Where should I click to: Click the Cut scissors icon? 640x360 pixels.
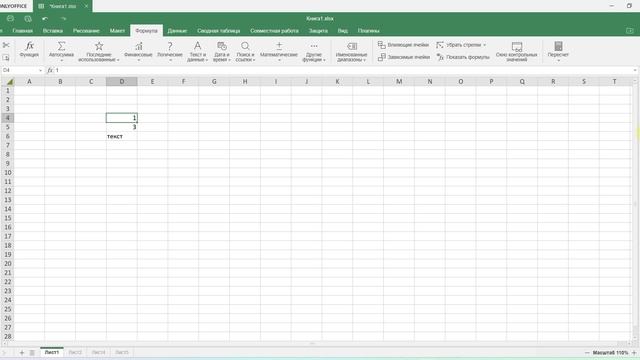coord(6,45)
